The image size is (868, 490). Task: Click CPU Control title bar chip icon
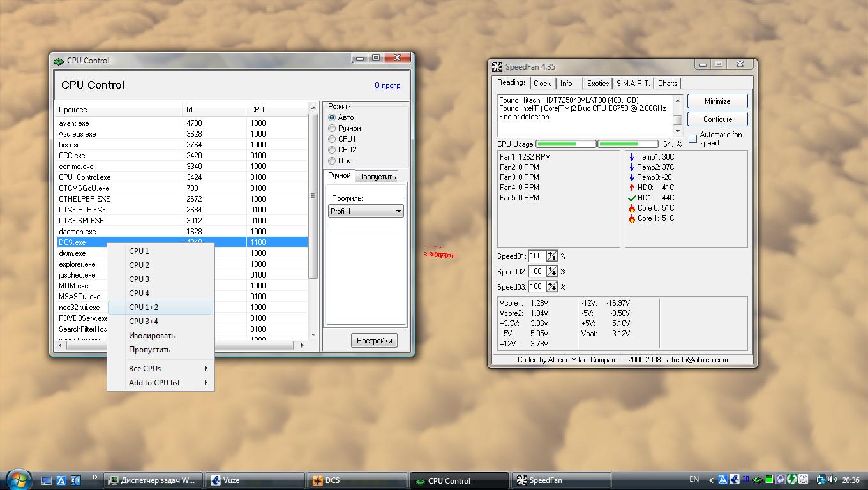pos(59,61)
